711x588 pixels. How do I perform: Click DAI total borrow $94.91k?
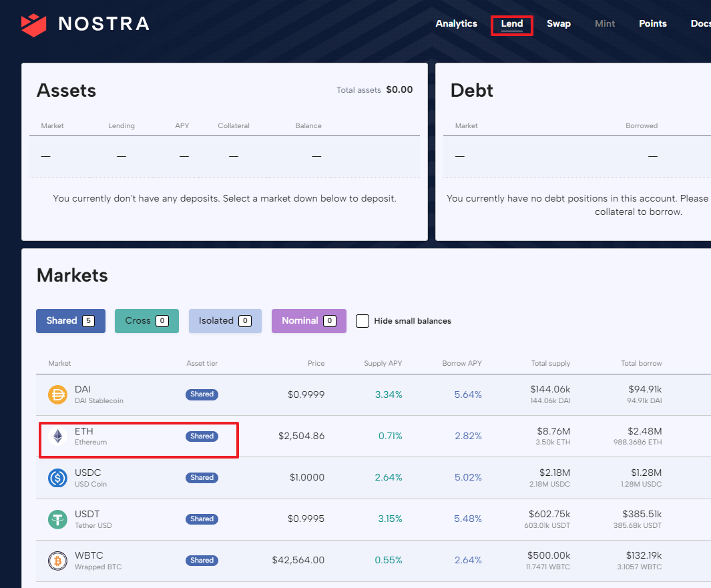(x=646, y=389)
